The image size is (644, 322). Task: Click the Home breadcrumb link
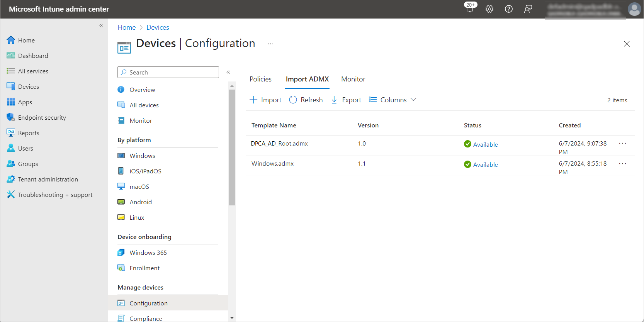(127, 27)
